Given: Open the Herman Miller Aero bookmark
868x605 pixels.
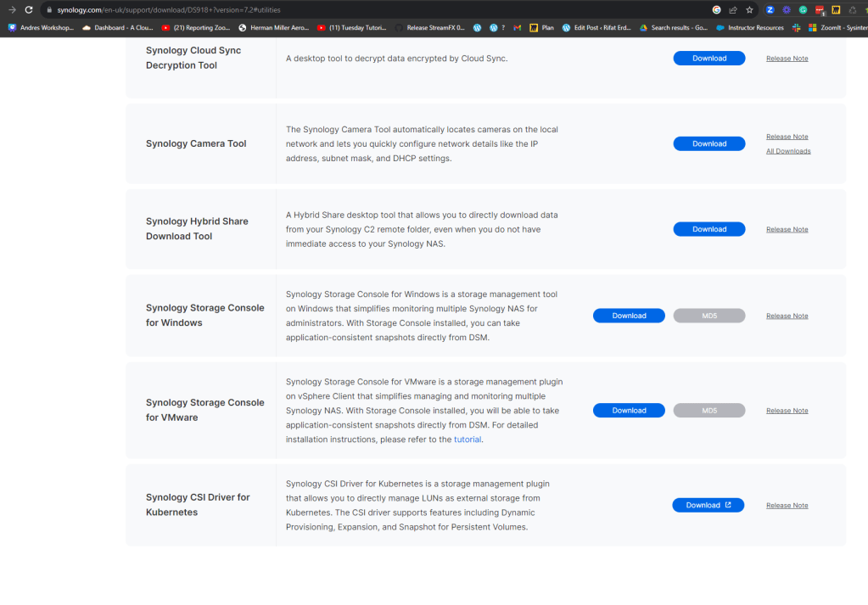Looking at the screenshot, I should (x=273, y=28).
